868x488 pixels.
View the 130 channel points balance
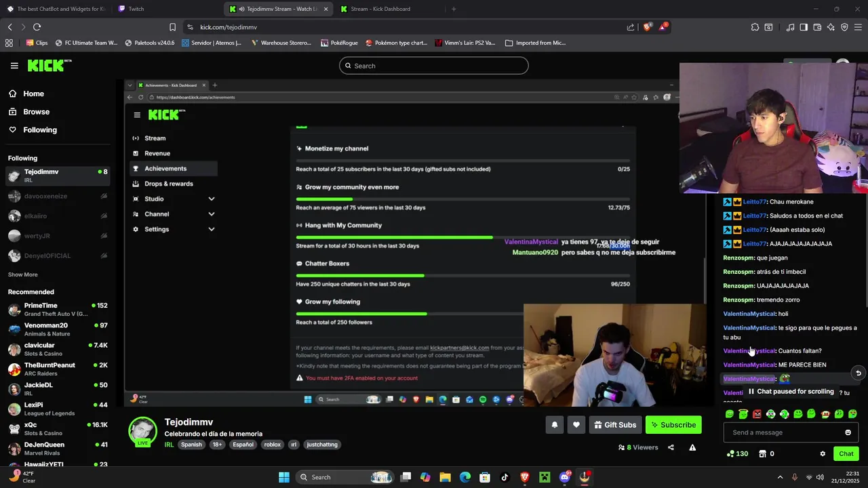737,453
